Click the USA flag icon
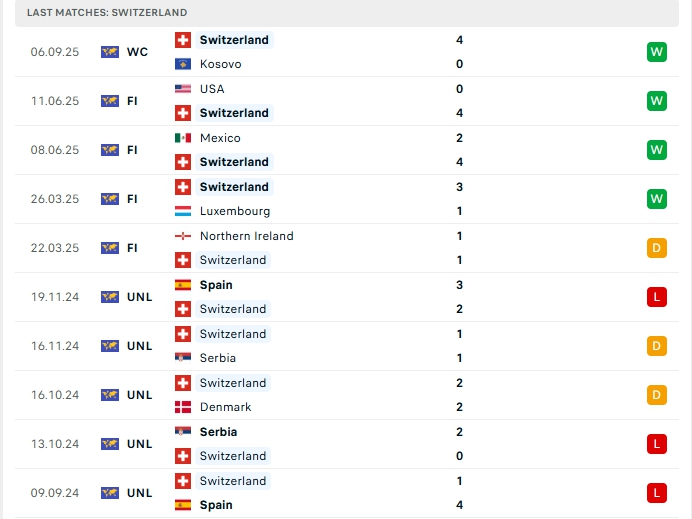This screenshot has height=519, width=692. point(183,89)
